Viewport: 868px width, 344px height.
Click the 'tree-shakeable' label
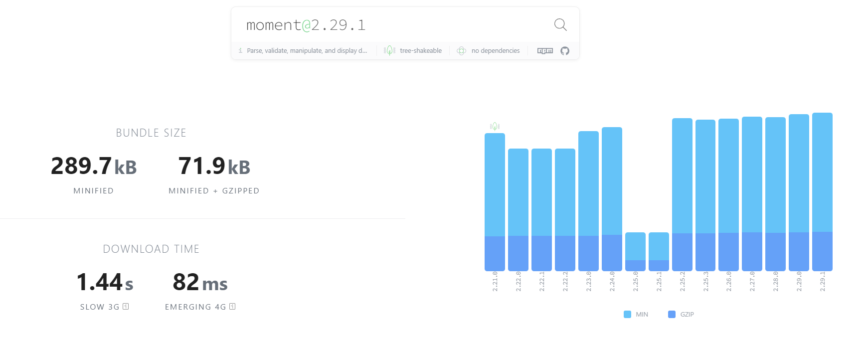click(x=421, y=51)
